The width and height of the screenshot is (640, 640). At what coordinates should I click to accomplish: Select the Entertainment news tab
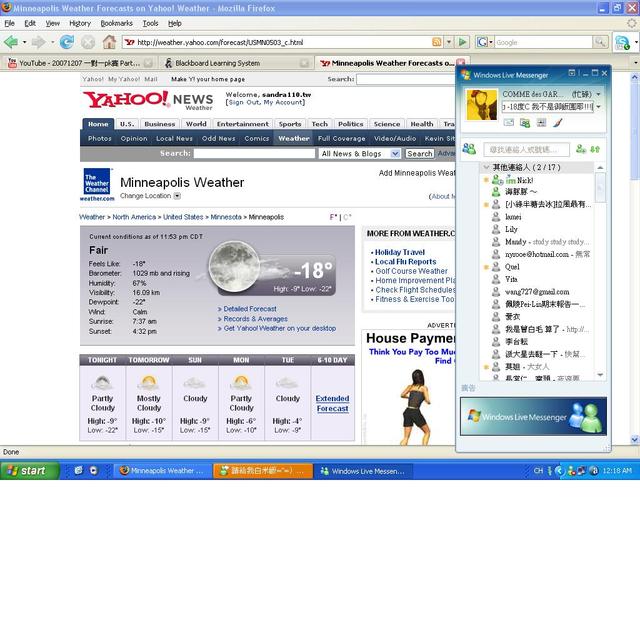242,124
